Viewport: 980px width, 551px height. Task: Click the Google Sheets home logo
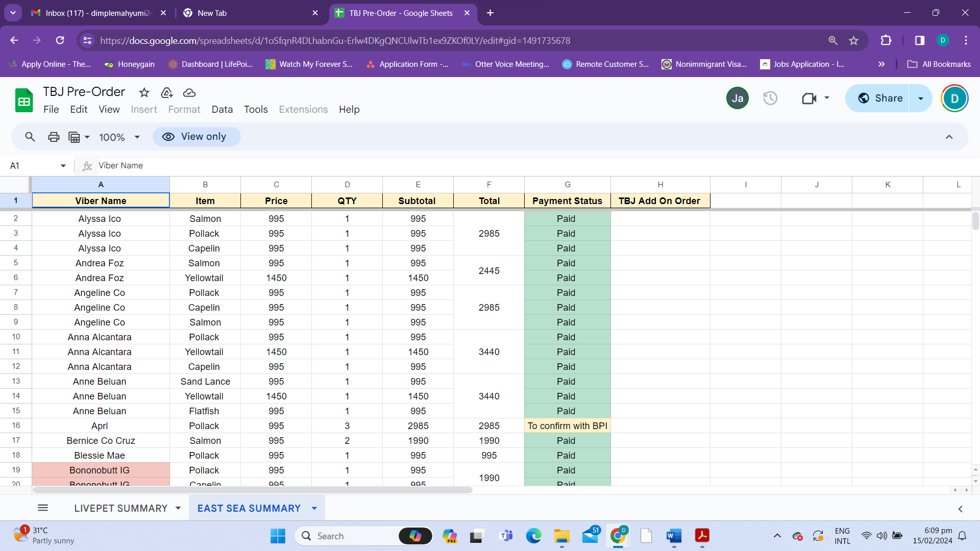(24, 100)
